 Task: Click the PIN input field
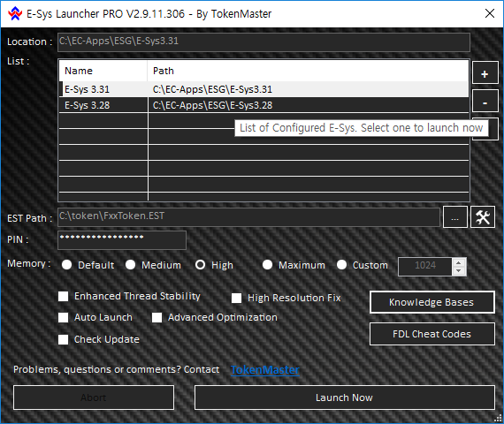click(x=122, y=240)
